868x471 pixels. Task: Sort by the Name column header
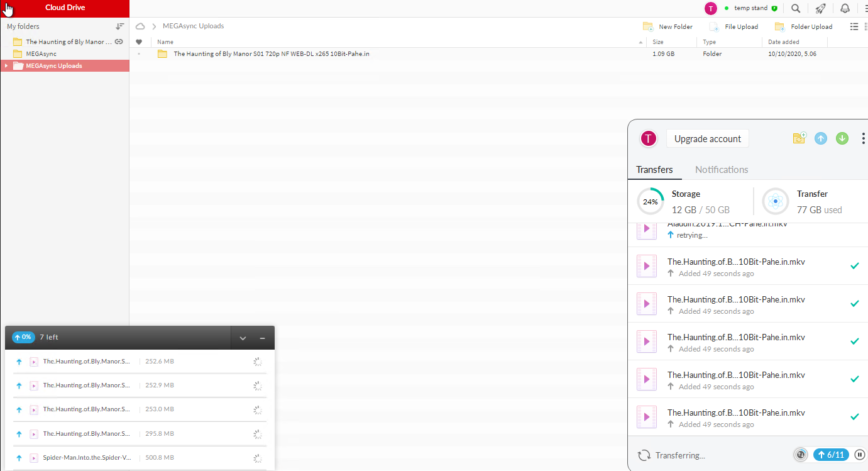(165, 42)
